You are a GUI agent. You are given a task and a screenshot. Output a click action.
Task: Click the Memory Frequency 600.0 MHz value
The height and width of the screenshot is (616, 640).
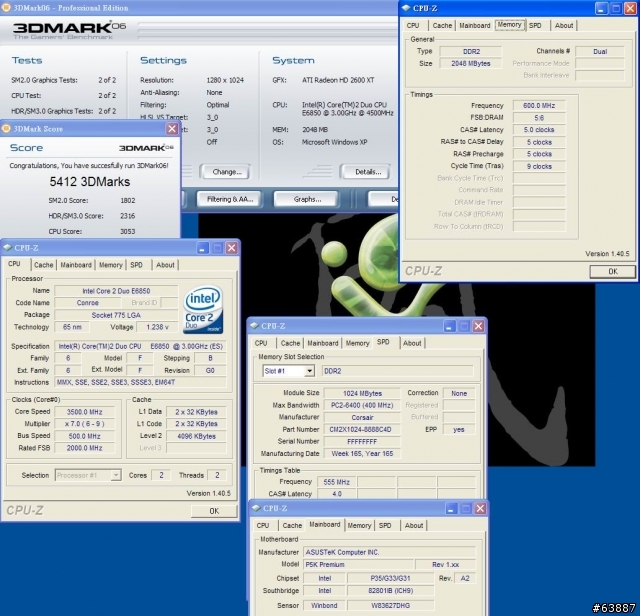click(x=539, y=105)
